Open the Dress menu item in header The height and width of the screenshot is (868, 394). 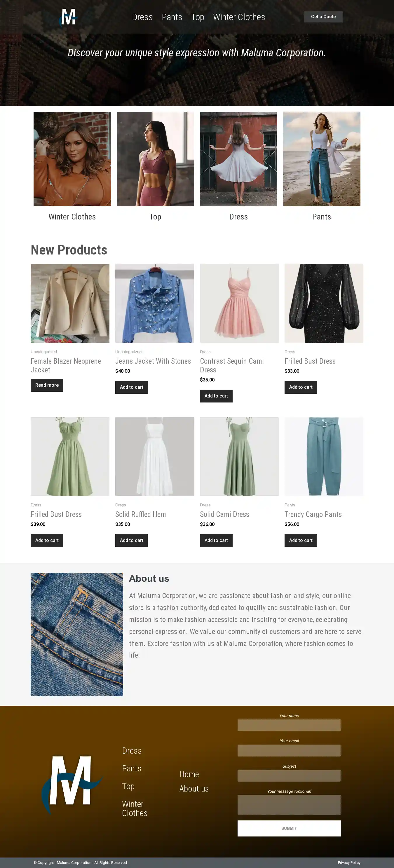coord(142,17)
